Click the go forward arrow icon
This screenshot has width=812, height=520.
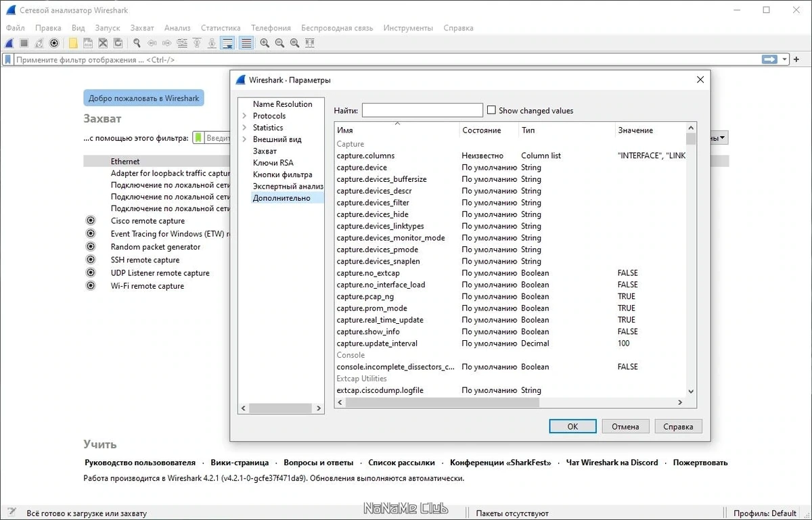[x=167, y=43]
